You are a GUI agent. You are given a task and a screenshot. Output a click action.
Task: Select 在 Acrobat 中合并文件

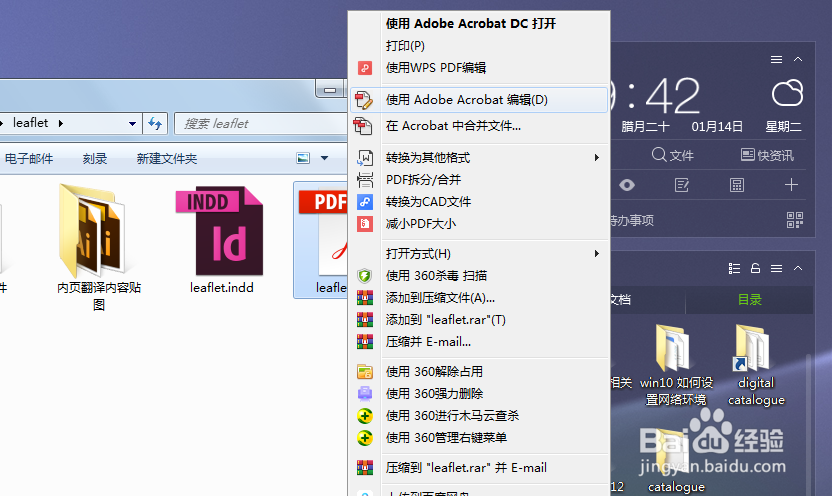[x=453, y=126]
